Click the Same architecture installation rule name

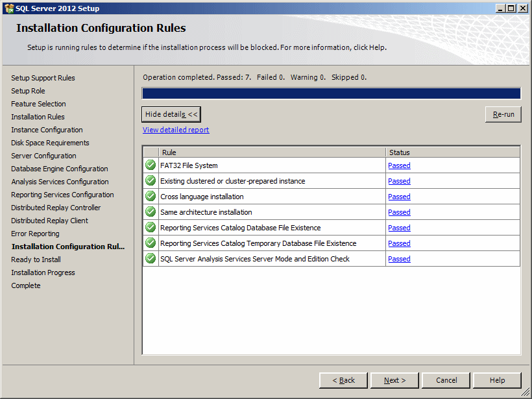pyautogui.click(x=206, y=212)
